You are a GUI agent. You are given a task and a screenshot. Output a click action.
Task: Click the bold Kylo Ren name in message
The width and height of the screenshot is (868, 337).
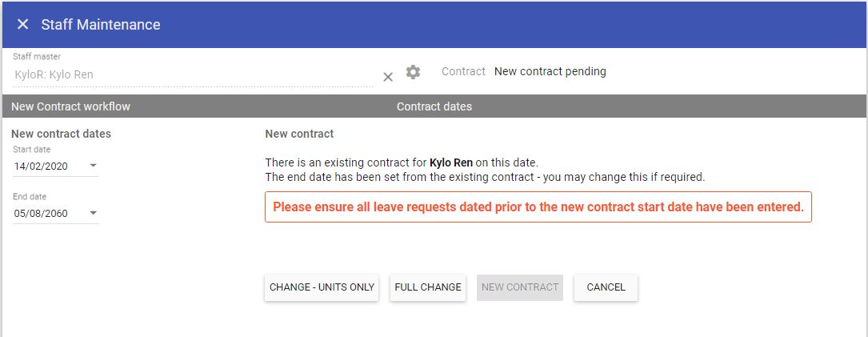(451, 162)
